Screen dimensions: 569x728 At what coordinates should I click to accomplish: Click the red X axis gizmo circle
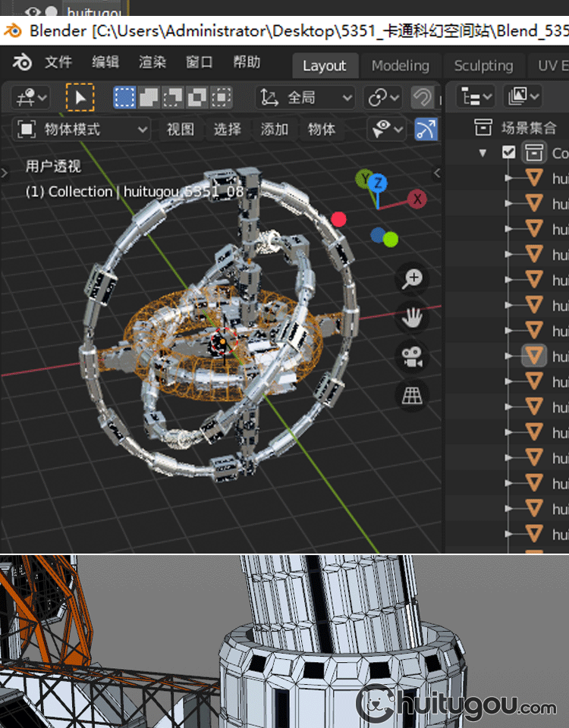[417, 199]
